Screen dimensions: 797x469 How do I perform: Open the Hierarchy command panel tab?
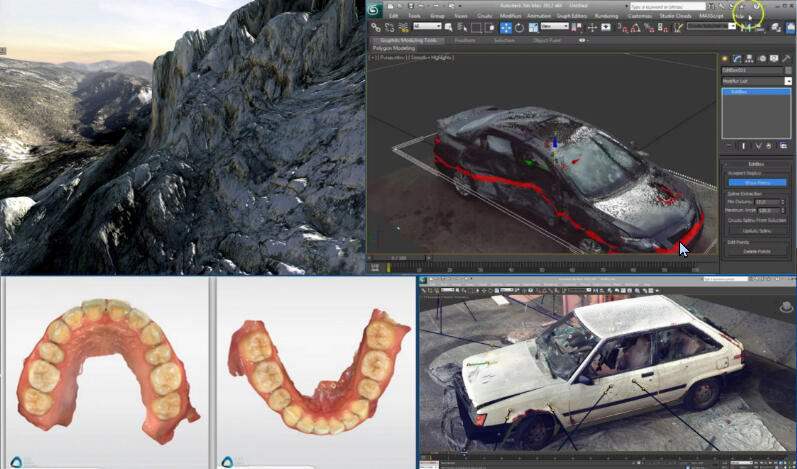tap(749, 59)
